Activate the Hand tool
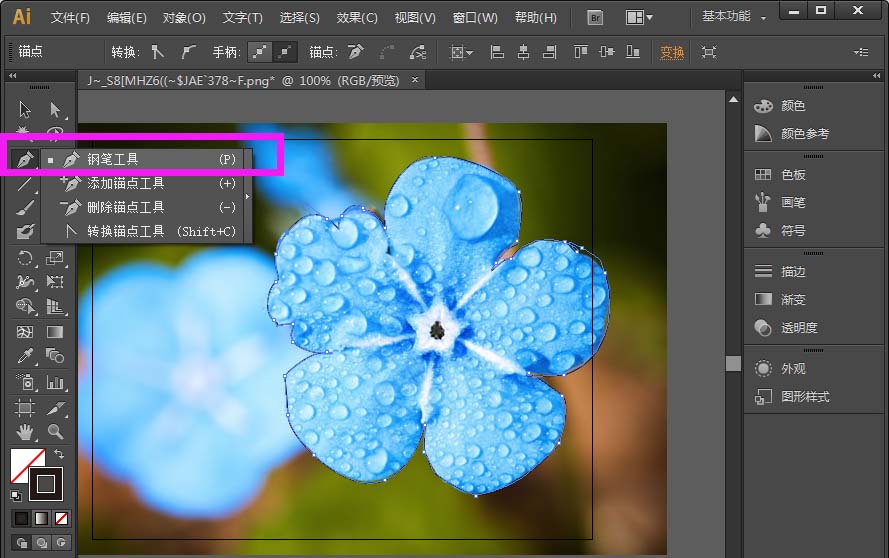 [24, 432]
